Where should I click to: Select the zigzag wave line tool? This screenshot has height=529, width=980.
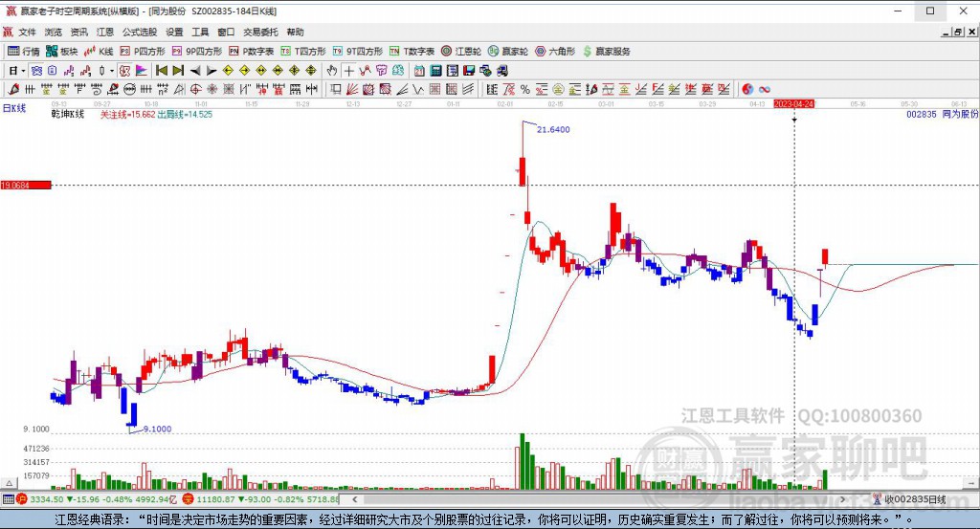[418, 89]
